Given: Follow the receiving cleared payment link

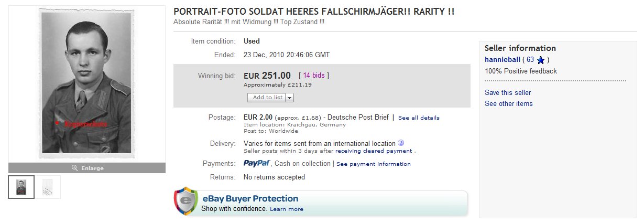Looking at the screenshot, I should pos(374,151).
